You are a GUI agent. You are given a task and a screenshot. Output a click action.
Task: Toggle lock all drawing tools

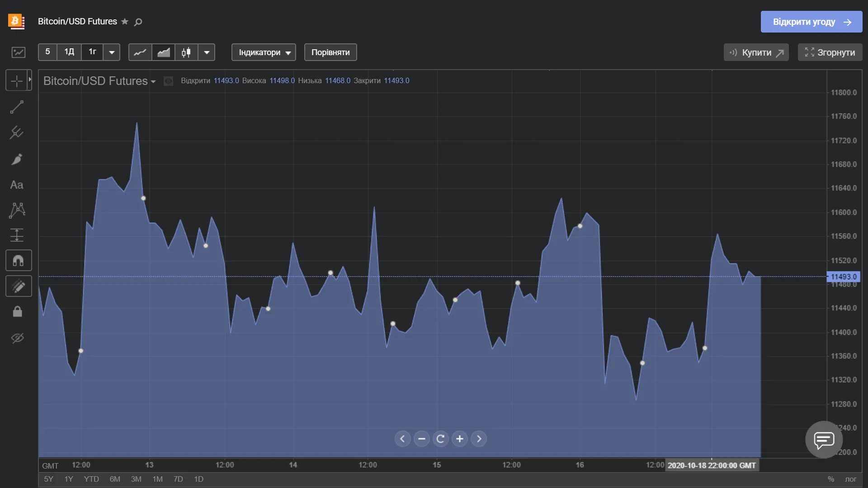[18, 312]
